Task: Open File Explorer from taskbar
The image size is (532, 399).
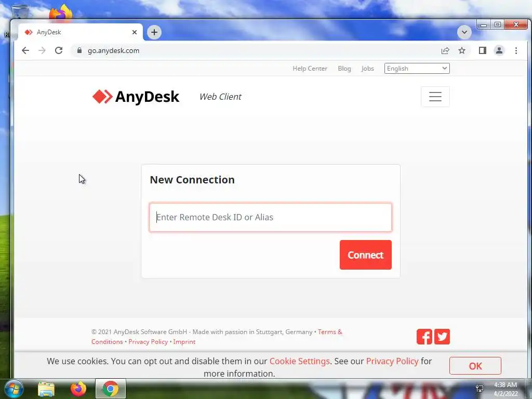Action: click(46, 389)
